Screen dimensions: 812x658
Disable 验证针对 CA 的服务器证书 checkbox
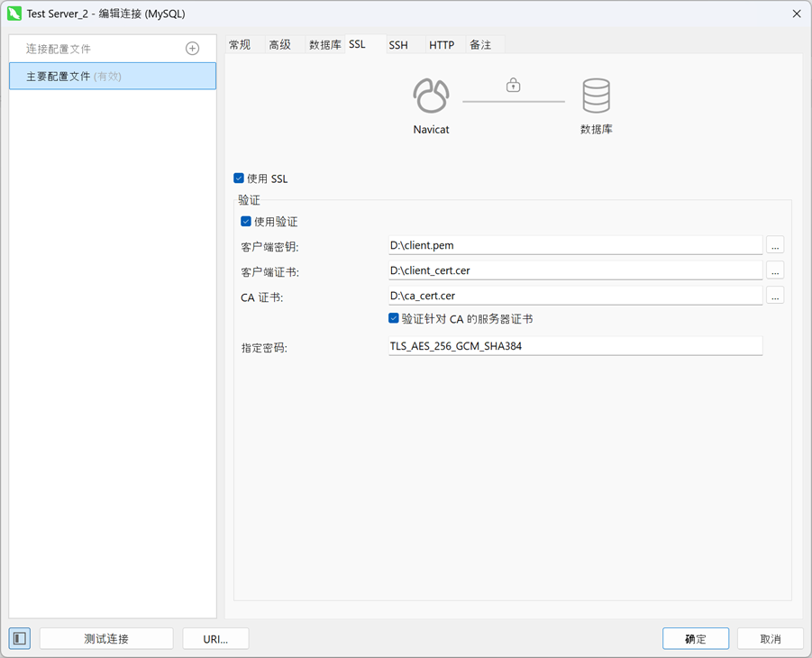[394, 318]
